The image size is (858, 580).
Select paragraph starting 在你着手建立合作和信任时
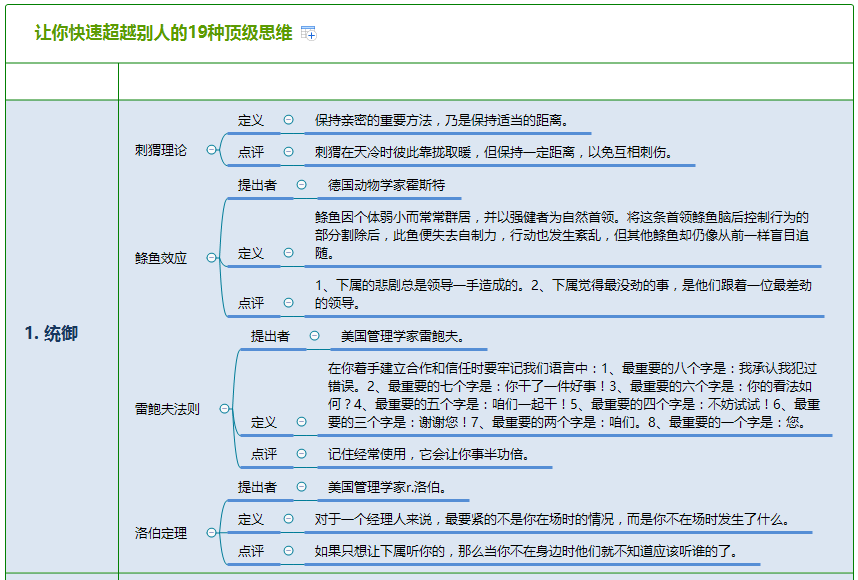[x=573, y=395]
